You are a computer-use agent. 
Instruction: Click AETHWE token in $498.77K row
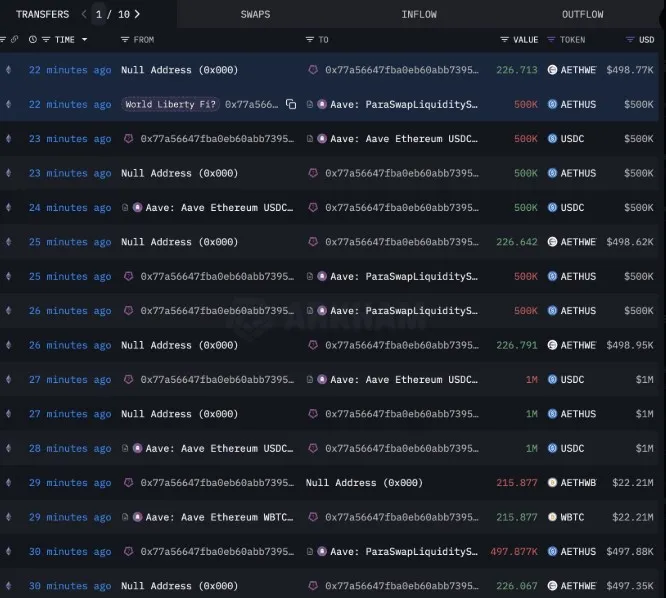coord(578,70)
